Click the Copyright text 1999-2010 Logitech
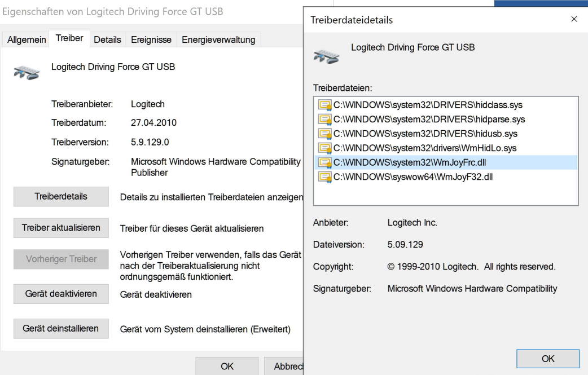Screen dimensions: 588x375 coord(471,267)
